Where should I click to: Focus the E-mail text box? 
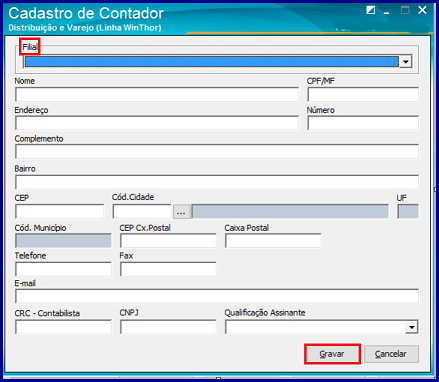pos(217,296)
